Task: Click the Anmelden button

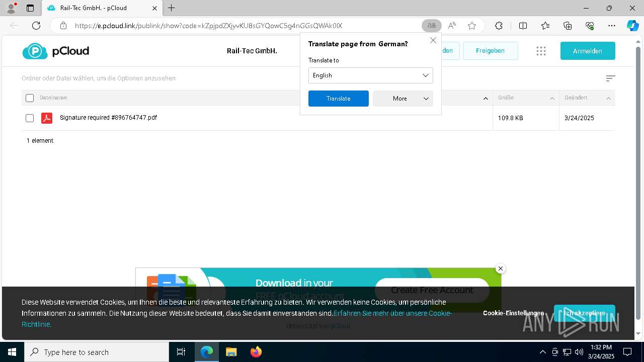Action: [x=588, y=51]
